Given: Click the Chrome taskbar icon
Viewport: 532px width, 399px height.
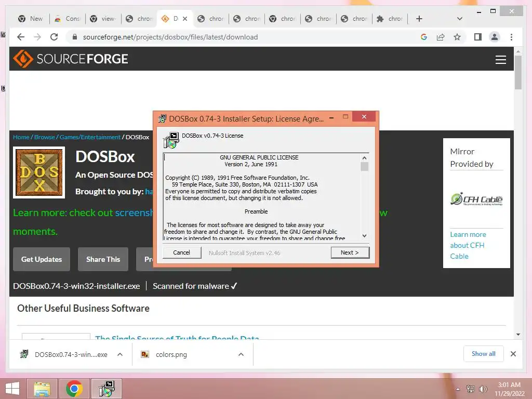Looking at the screenshot, I should coord(74,389).
